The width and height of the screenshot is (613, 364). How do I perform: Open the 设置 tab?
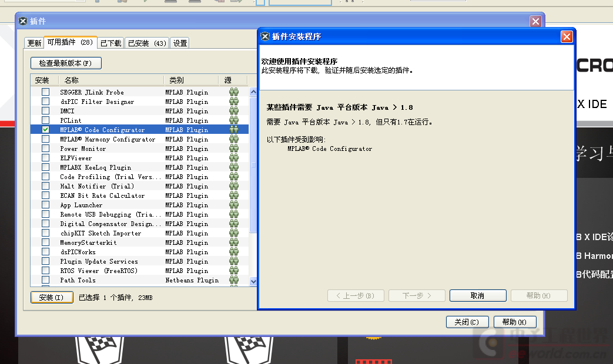tap(180, 43)
